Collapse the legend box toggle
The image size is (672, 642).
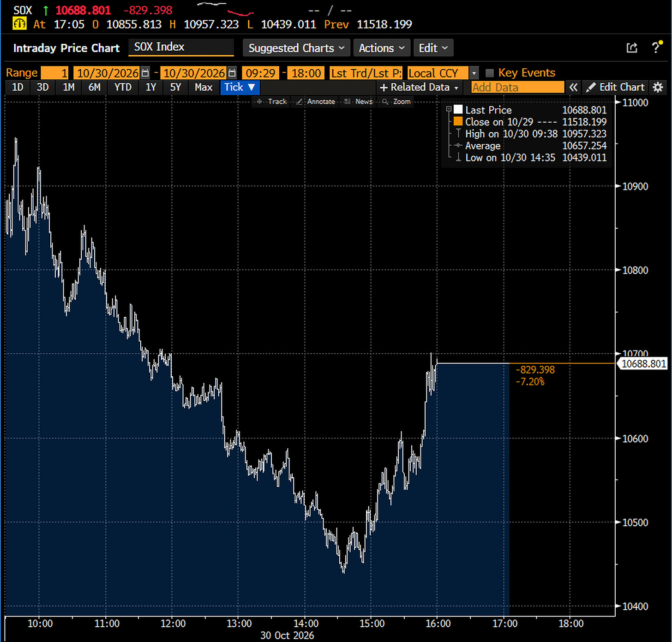[449, 109]
